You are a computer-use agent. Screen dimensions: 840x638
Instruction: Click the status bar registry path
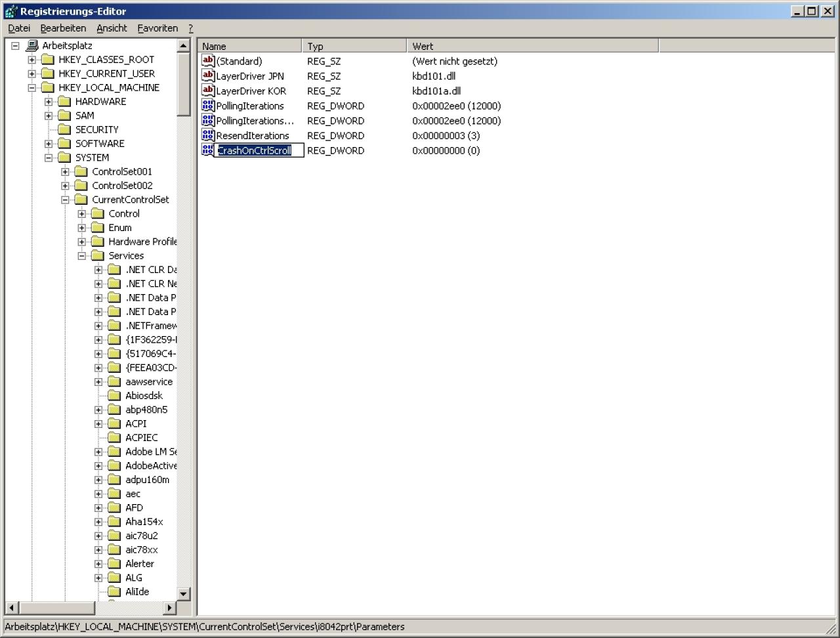click(x=205, y=627)
